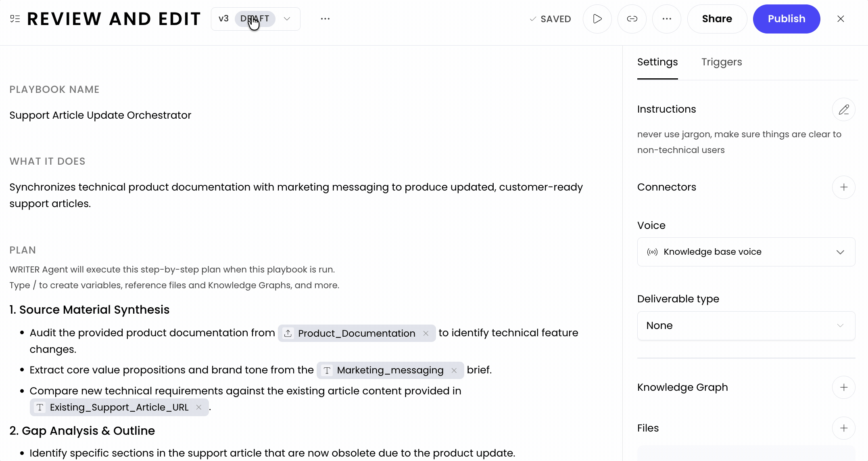This screenshot has width=868, height=461.
Task: Open the ellipsis menu next to version
Action: click(x=325, y=19)
